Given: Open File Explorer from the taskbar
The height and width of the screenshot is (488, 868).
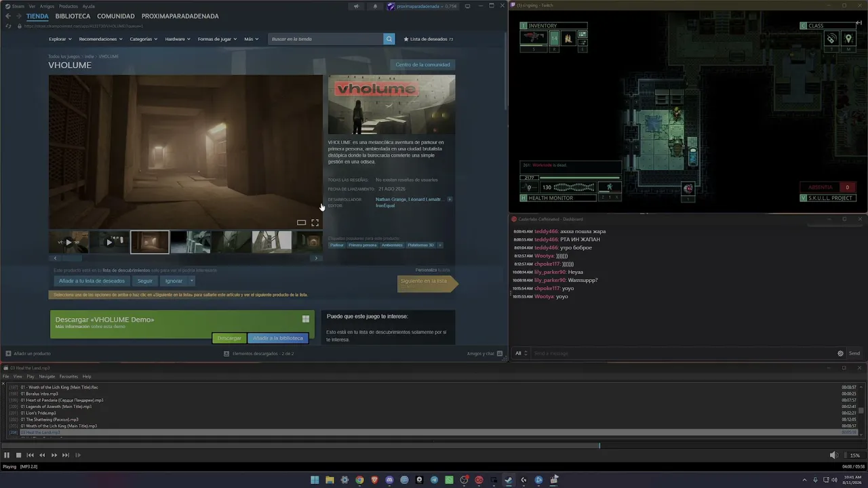Looking at the screenshot, I should click(330, 480).
